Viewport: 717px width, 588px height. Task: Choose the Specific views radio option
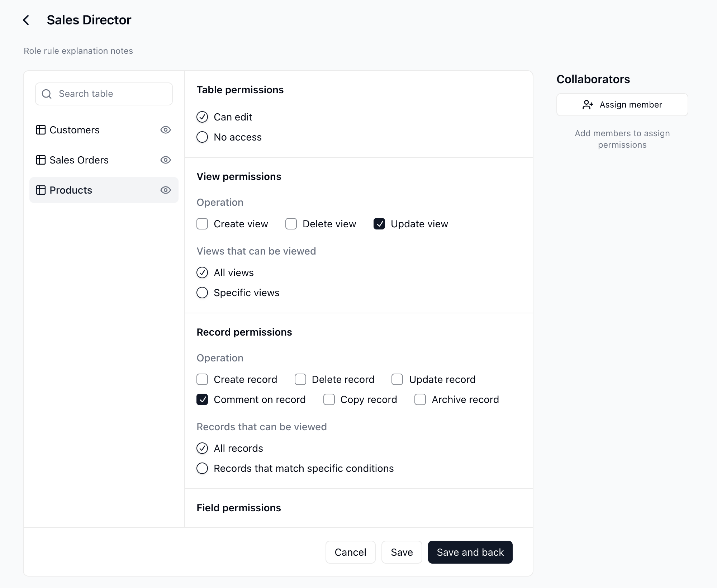tap(202, 293)
